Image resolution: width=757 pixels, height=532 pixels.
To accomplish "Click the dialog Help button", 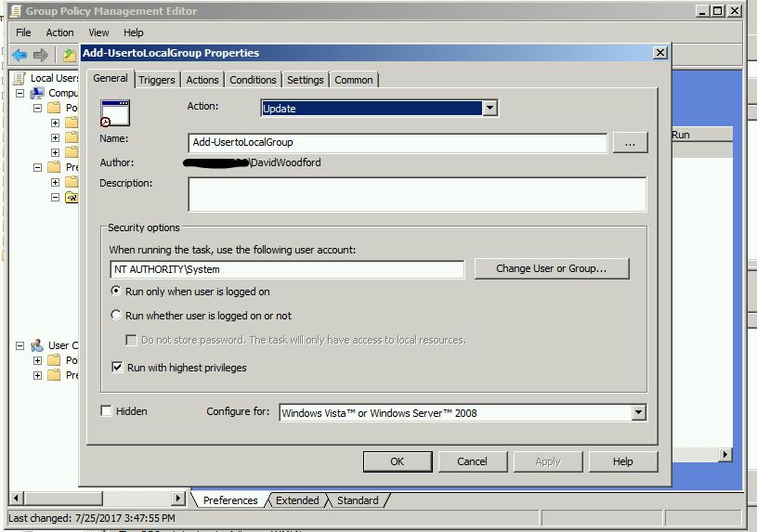I will pos(623,461).
